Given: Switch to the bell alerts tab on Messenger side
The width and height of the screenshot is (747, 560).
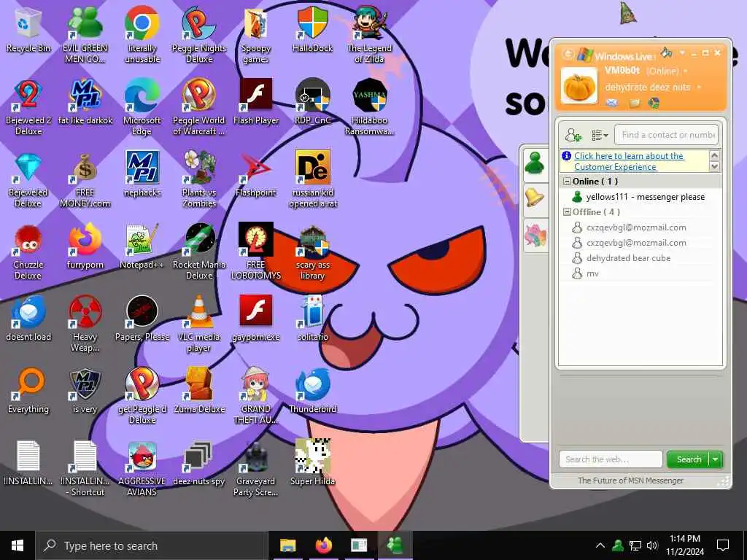Looking at the screenshot, I should point(535,198).
